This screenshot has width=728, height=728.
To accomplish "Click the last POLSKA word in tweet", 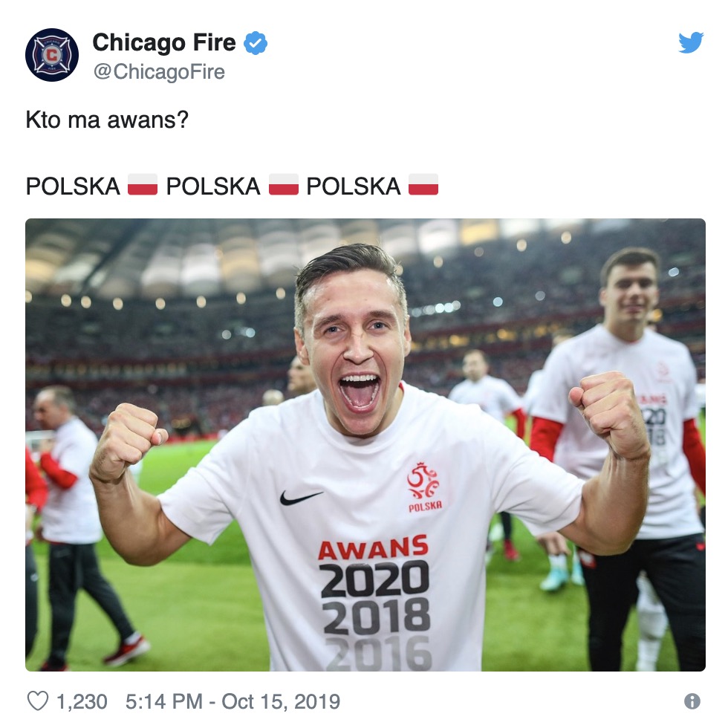I will click(x=354, y=186).
